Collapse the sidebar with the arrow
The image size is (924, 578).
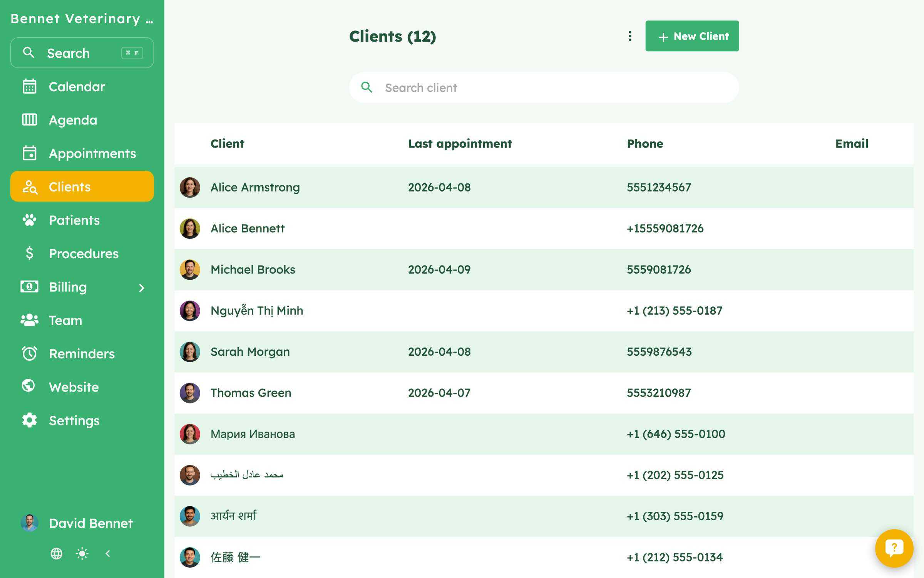click(x=108, y=554)
